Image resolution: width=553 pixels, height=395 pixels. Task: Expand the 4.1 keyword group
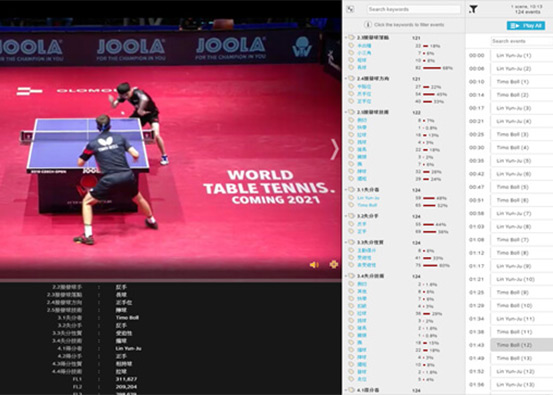[346, 390]
